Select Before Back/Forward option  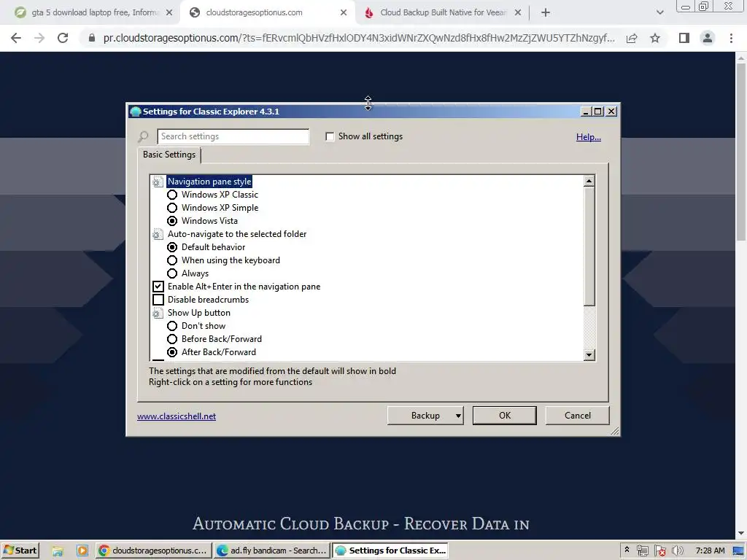[172, 339]
